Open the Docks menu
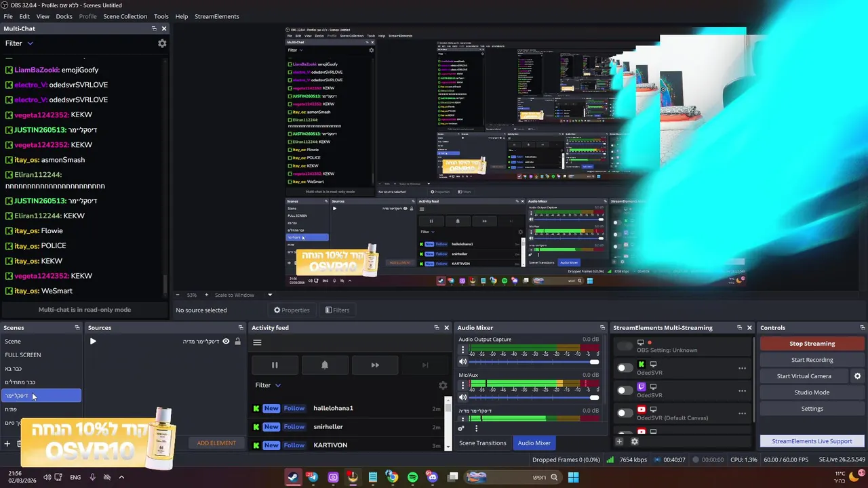This screenshot has width=868, height=488. (64, 16)
